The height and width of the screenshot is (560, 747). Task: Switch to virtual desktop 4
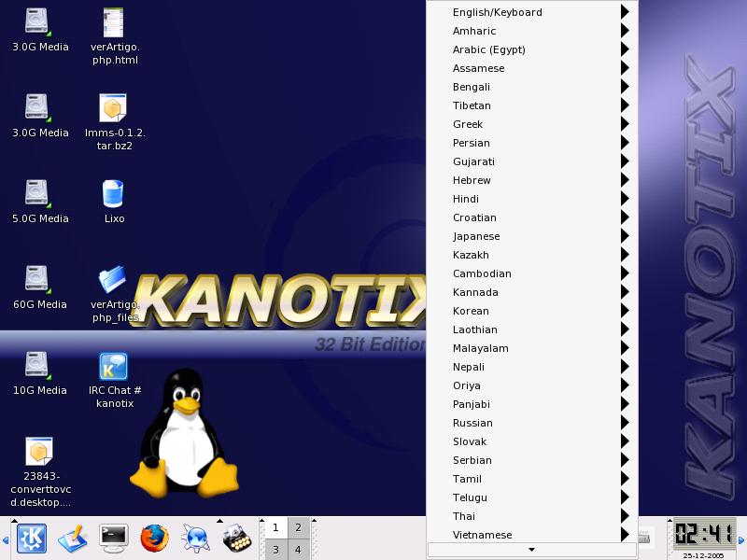[298, 550]
